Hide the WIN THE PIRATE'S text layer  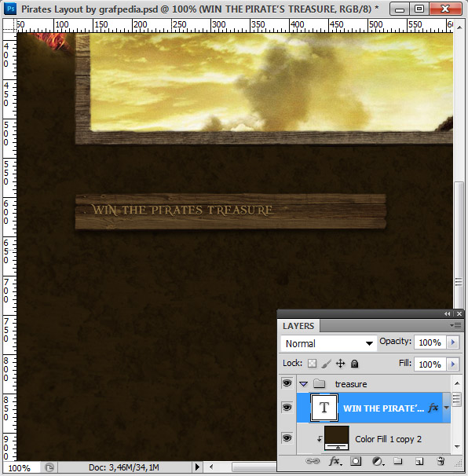(x=287, y=407)
